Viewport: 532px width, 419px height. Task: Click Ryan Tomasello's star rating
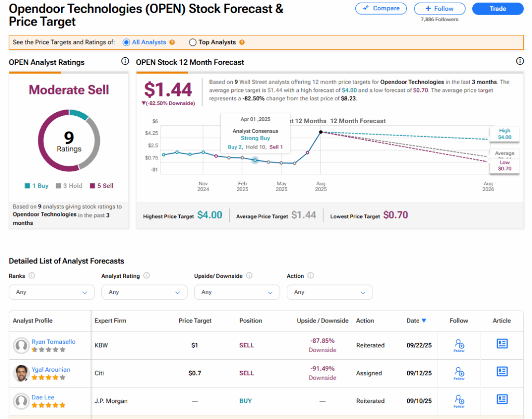tap(48, 350)
